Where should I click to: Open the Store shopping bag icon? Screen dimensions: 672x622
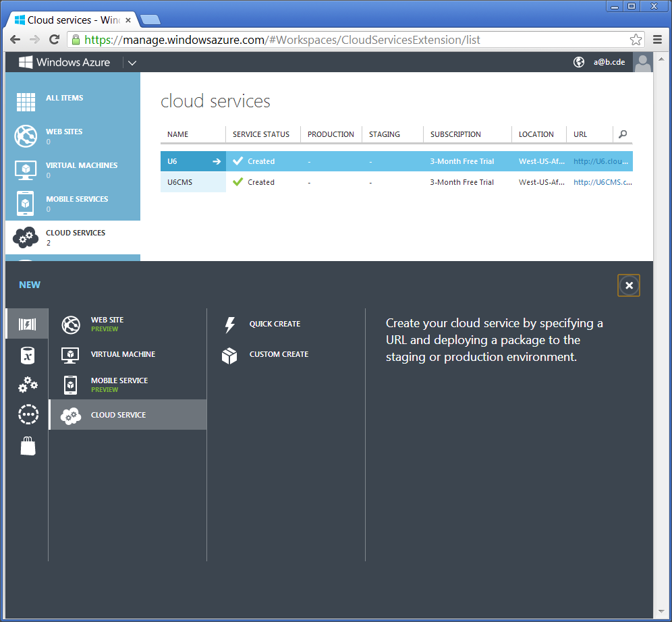27,445
